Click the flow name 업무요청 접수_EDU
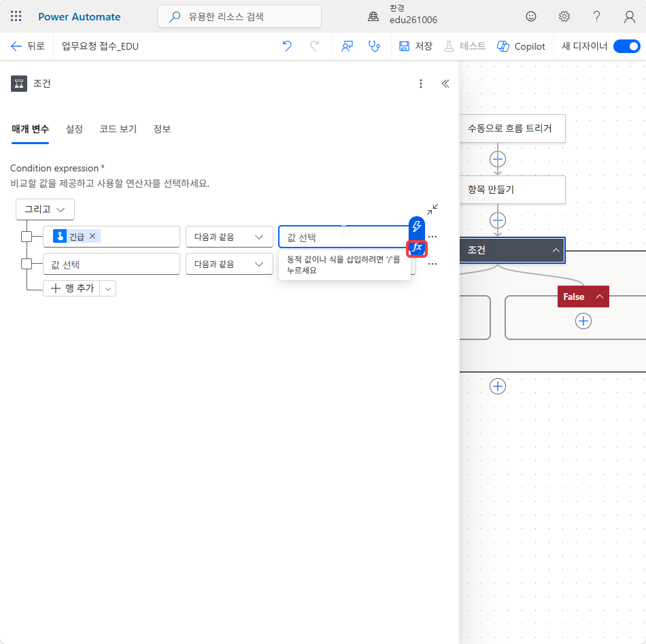The height and width of the screenshot is (644, 646). [x=100, y=46]
